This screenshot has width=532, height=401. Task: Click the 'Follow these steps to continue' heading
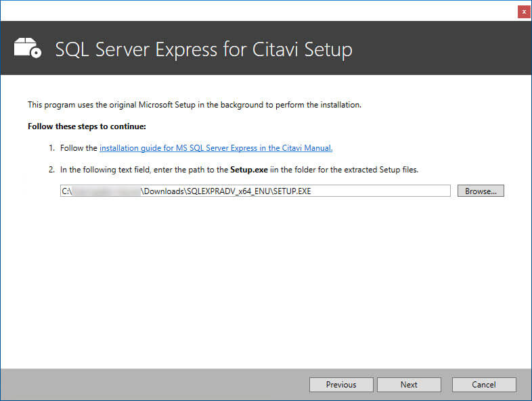[87, 126]
